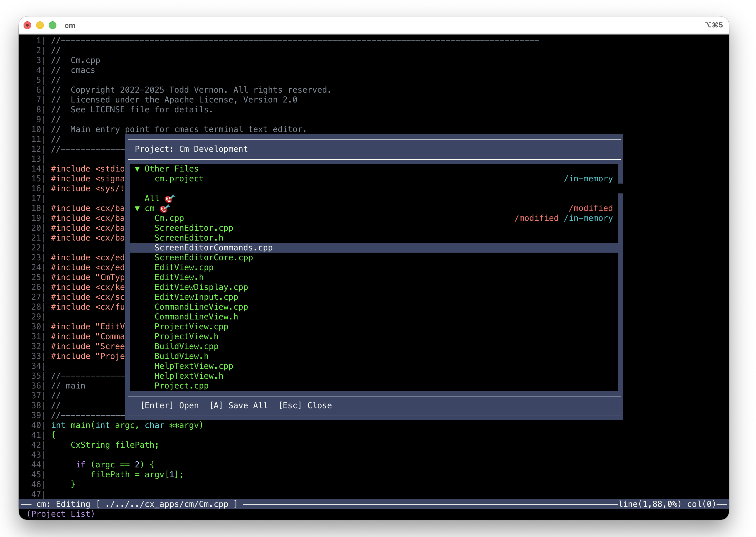Trigger Save All via the [A] button

239,405
